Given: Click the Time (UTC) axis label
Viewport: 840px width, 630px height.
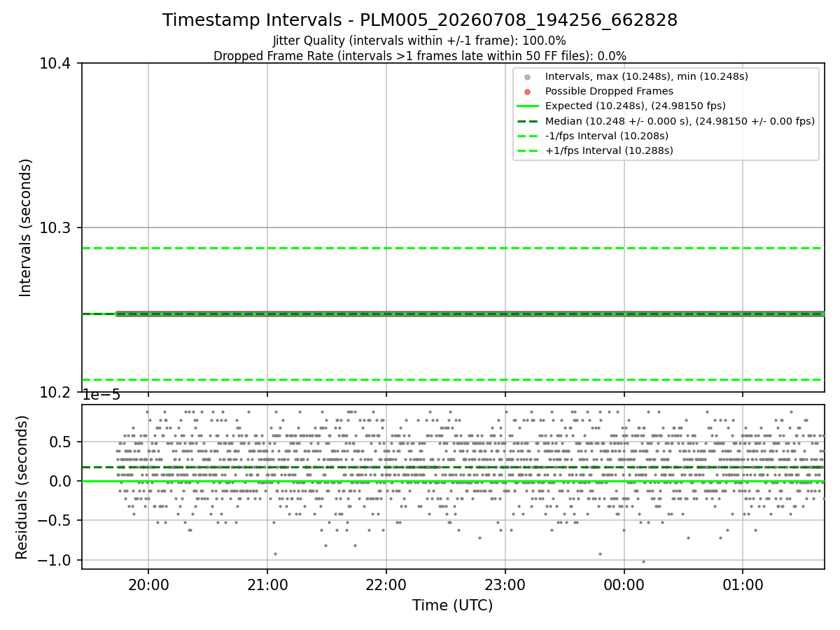Looking at the screenshot, I should pyautogui.click(x=452, y=605).
